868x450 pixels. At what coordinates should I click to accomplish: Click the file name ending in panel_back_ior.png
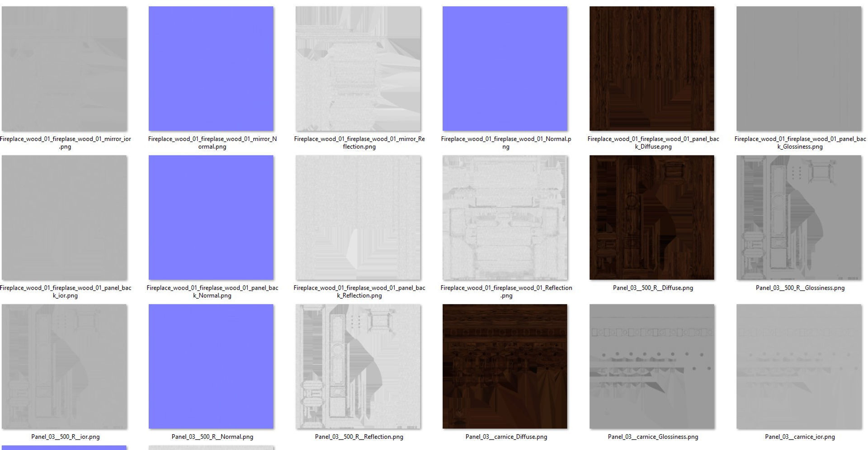pyautogui.click(x=65, y=291)
